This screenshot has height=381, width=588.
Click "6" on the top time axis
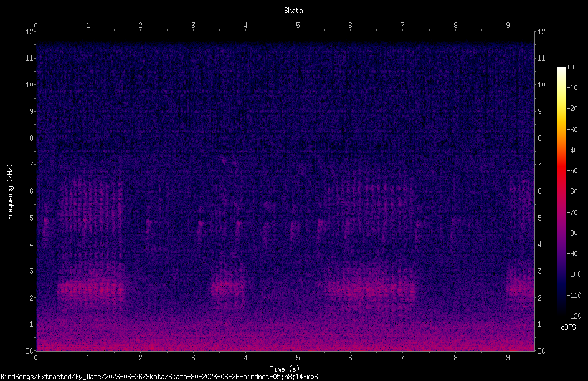pos(350,26)
